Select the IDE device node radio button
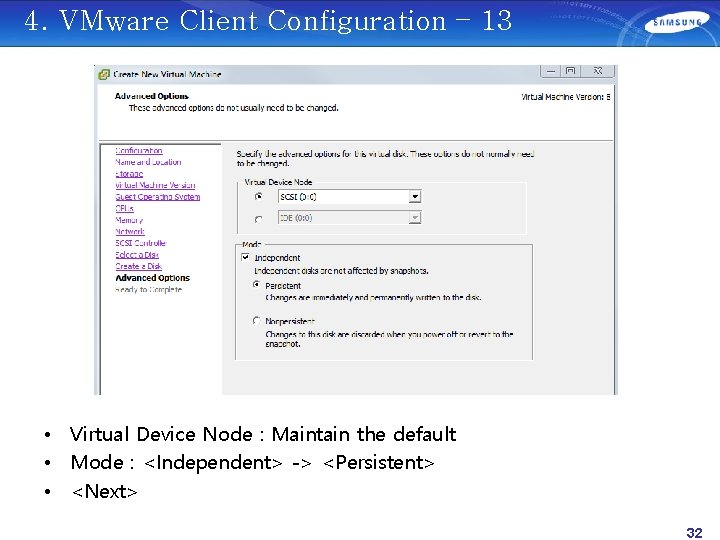The image size is (720, 540). (x=259, y=219)
